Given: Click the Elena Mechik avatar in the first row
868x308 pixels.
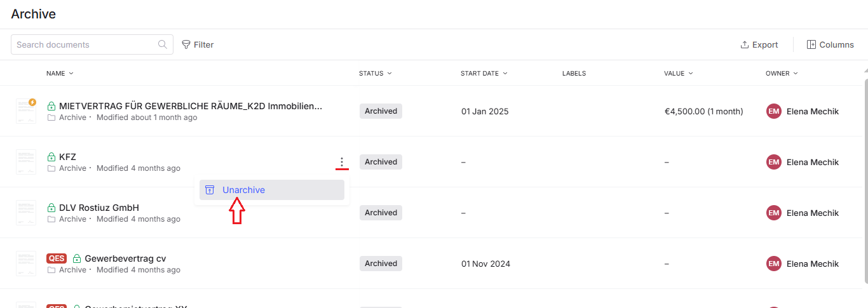Looking at the screenshot, I should 773,111.
